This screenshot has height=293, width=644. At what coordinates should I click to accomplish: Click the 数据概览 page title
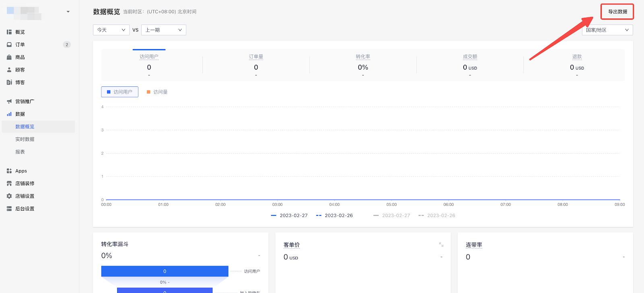pyautogui.click(x=107, y=12)
